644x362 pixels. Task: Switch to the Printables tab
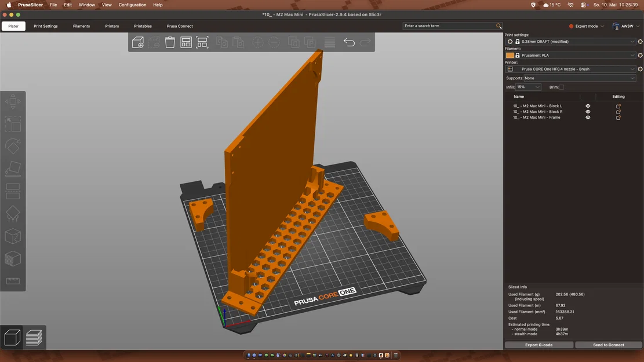143,26
